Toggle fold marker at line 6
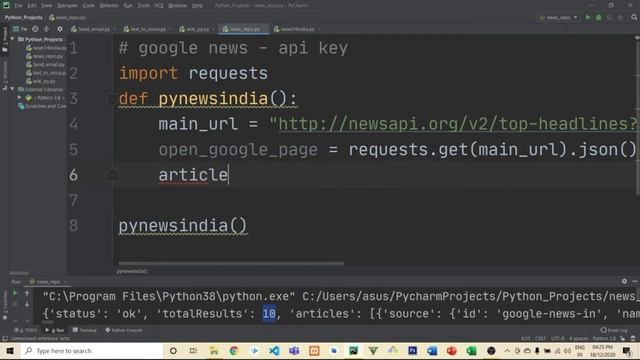This screenshot has height=360, width=640. pos(112,175)
